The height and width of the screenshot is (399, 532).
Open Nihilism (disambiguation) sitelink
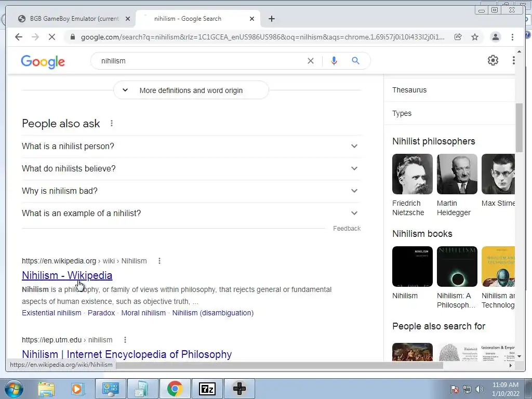click(x=212, y=313)
